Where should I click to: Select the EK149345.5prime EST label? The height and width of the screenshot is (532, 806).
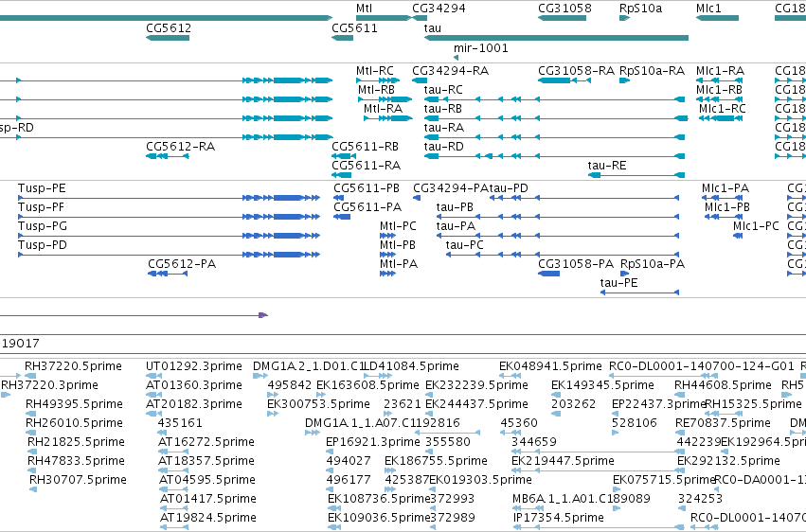[602, 385]
